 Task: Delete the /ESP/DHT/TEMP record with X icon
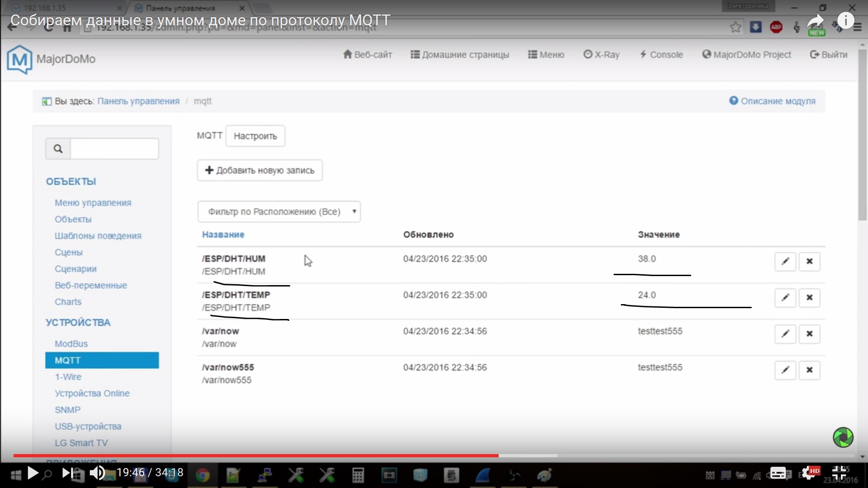(809, 297)
